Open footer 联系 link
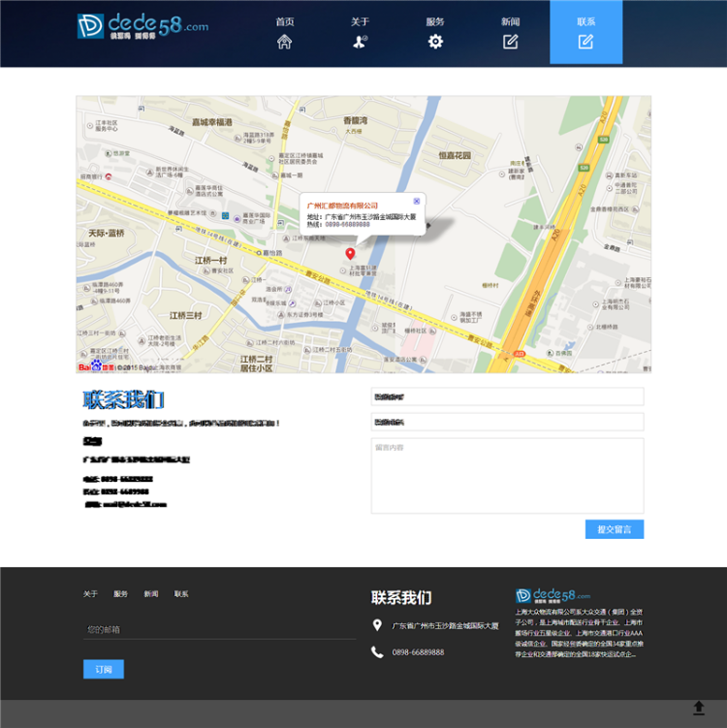The height and width of the screenshot is (728, 727). pyautogui.click(x=181, y=594)
